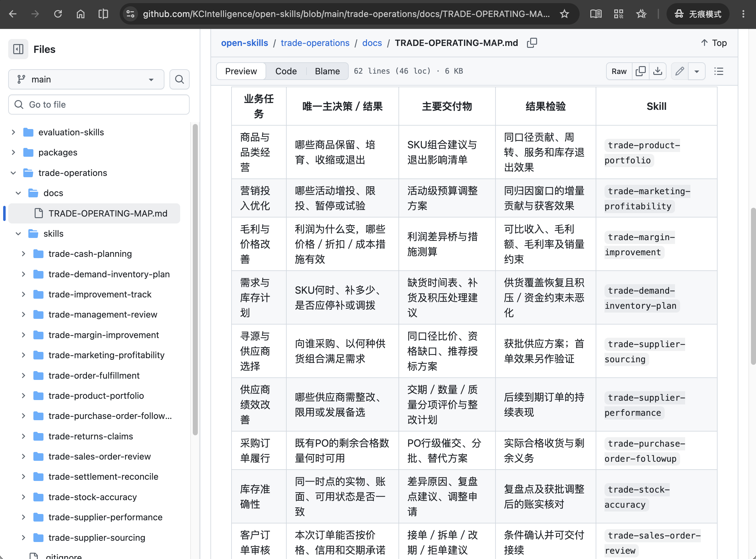Expand packages folder

[13, 153]
